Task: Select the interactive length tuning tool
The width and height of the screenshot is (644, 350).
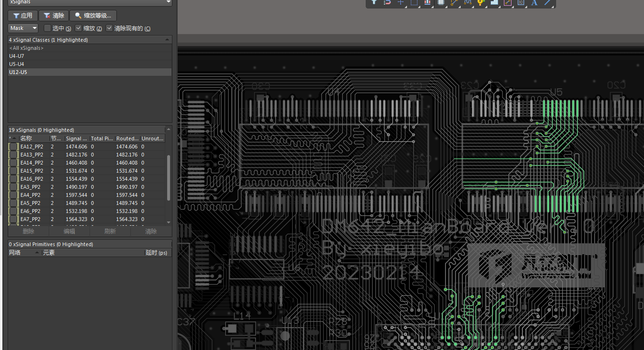Action: 467,2
